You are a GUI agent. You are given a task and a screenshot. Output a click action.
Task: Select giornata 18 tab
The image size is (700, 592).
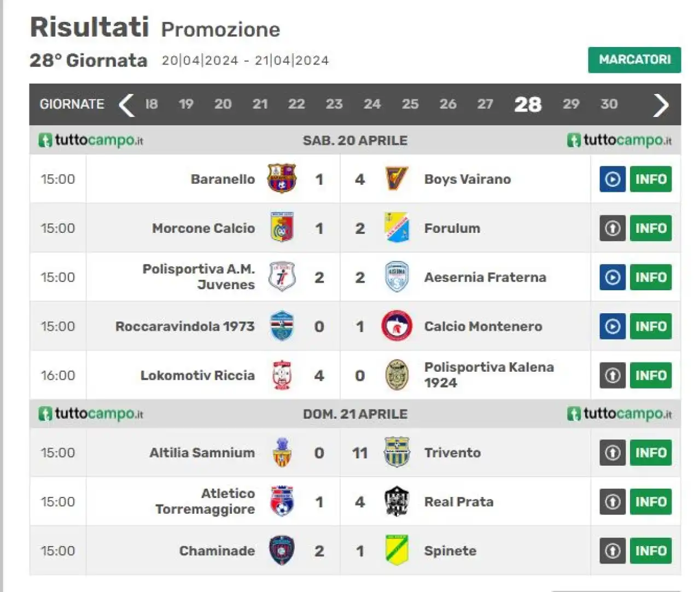[x=151, y=104]
